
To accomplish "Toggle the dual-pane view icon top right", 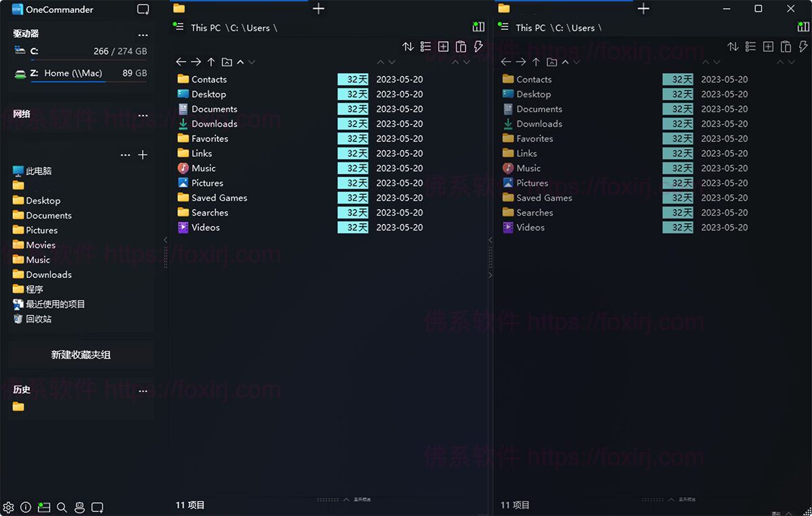I will 143,9.
